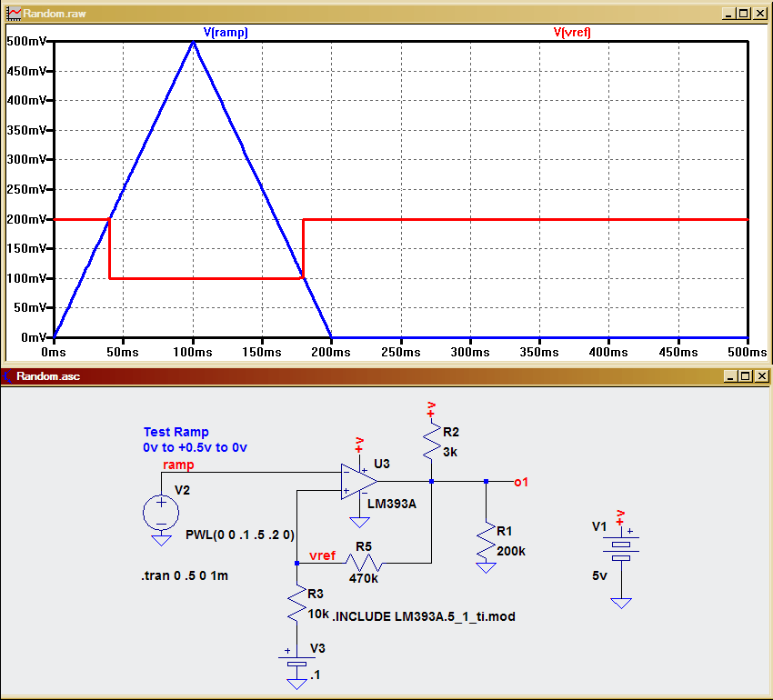Click the V2 reference designator
Screen dimensions: 773x700
[183, 490]
